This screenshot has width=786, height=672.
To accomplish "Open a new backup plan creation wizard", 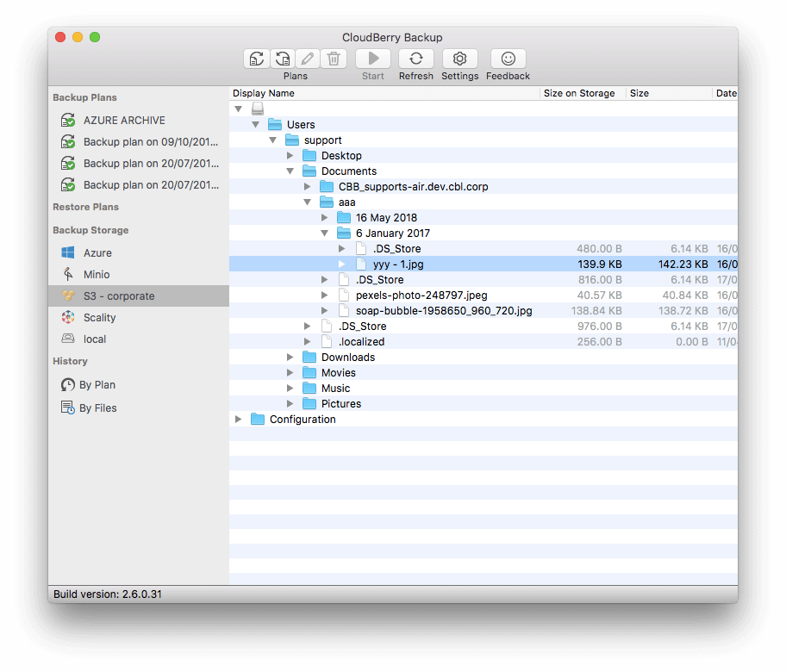I will (257, 58).
